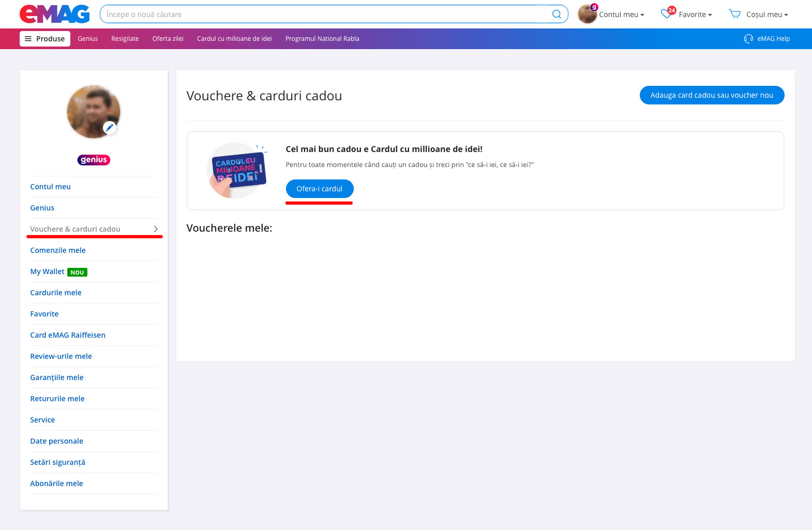Screen dimensions: 812x530
Task: Open My Wallet
Action: point(48,271)
